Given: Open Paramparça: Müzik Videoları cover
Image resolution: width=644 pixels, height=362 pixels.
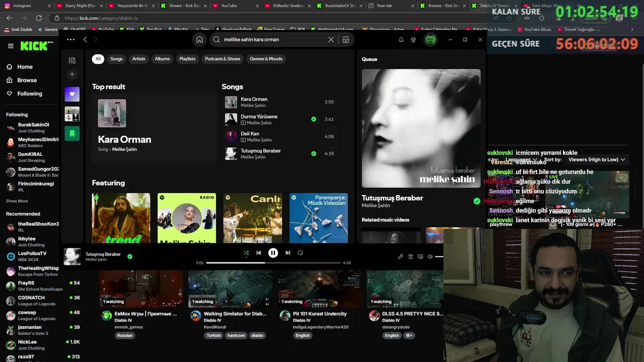Looking at the screenshot, I should tap(318, 218).
